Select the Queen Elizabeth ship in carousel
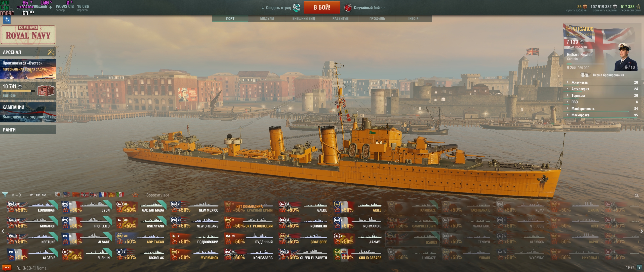Viewport: 644px width, 272px height. (x=303, y=255)
